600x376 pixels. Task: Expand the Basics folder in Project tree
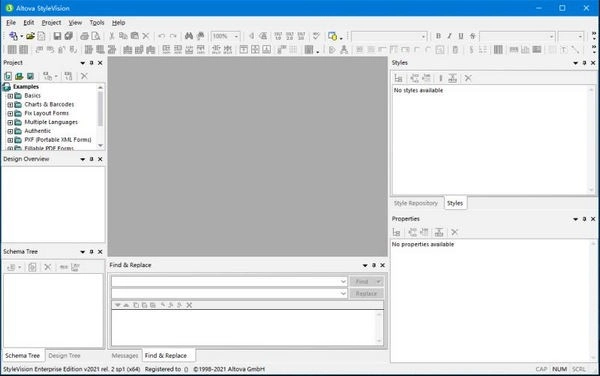tap(10, 96)
